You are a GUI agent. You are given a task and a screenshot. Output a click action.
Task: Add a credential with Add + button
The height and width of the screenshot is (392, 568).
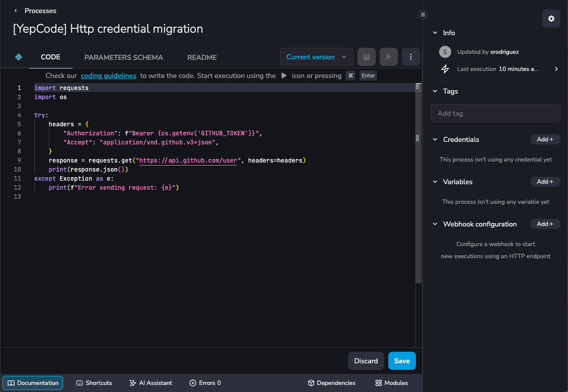coord(545,139)
